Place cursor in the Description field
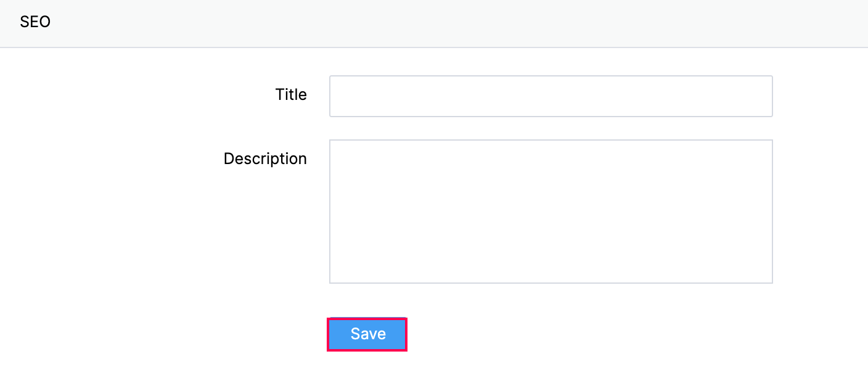 point(551,211)
